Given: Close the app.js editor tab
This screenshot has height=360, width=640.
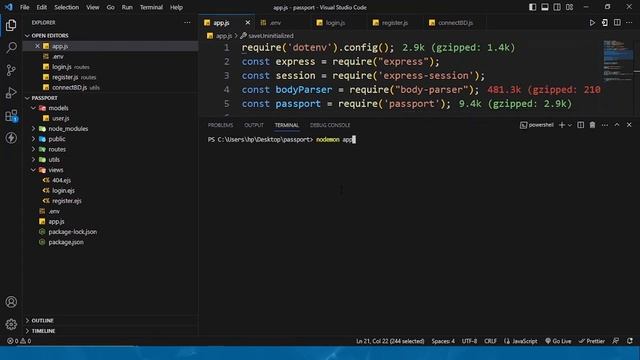Looking at the screenshot, I should point(247,23).
